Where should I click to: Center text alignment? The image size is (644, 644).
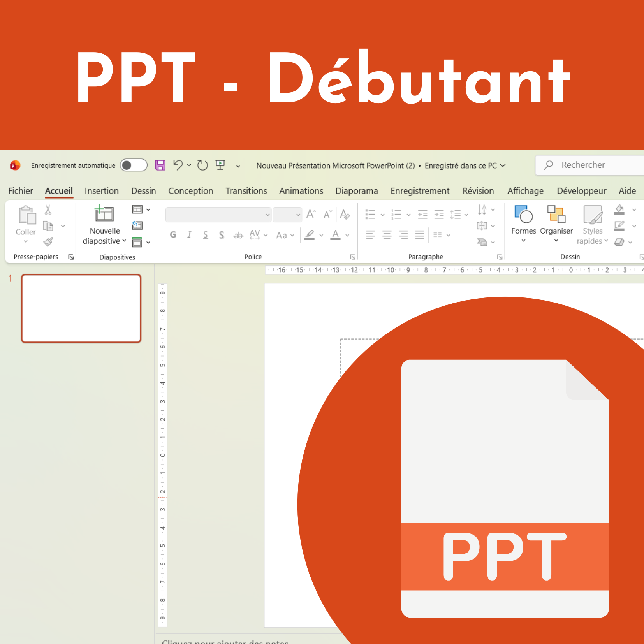coord(387,235)
